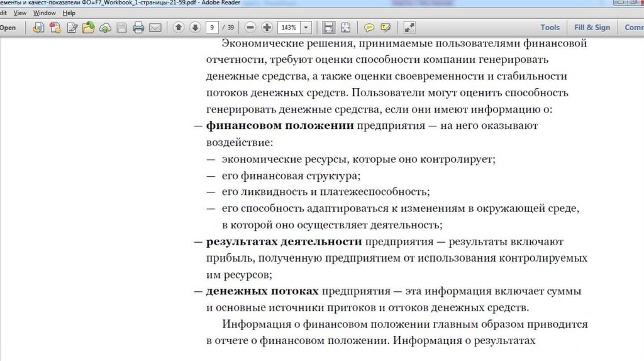Image resolution: width=644 pixels, height=361 pixels.
Task: Click the bold text 'результатах деятельности'
Action: click(284, 242)
